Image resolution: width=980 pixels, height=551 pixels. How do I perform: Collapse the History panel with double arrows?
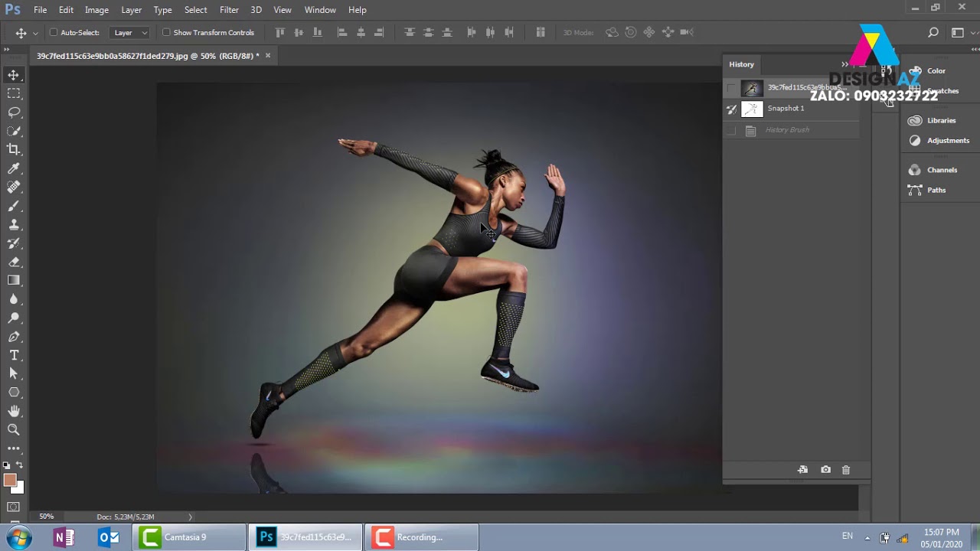pos(845,64)
